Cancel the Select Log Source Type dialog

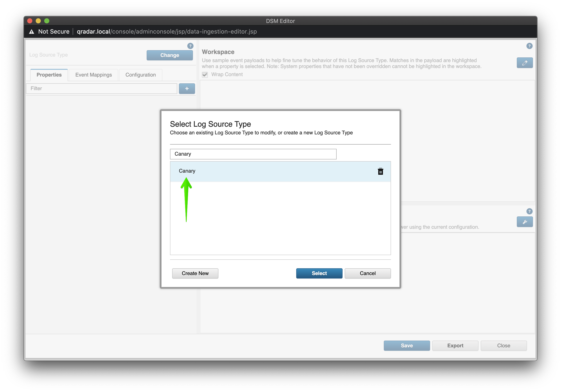click(x=367, y=273)
